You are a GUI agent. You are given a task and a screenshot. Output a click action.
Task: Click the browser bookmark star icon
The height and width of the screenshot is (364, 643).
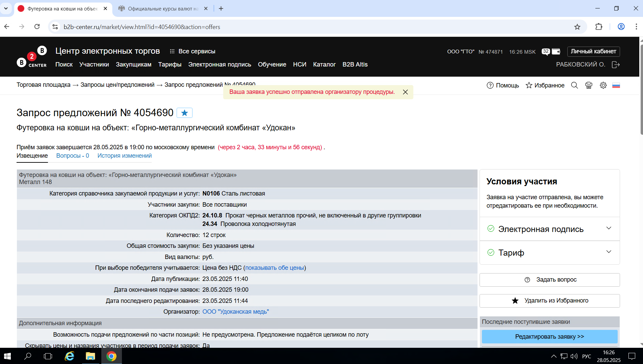(x=577, y=27)
